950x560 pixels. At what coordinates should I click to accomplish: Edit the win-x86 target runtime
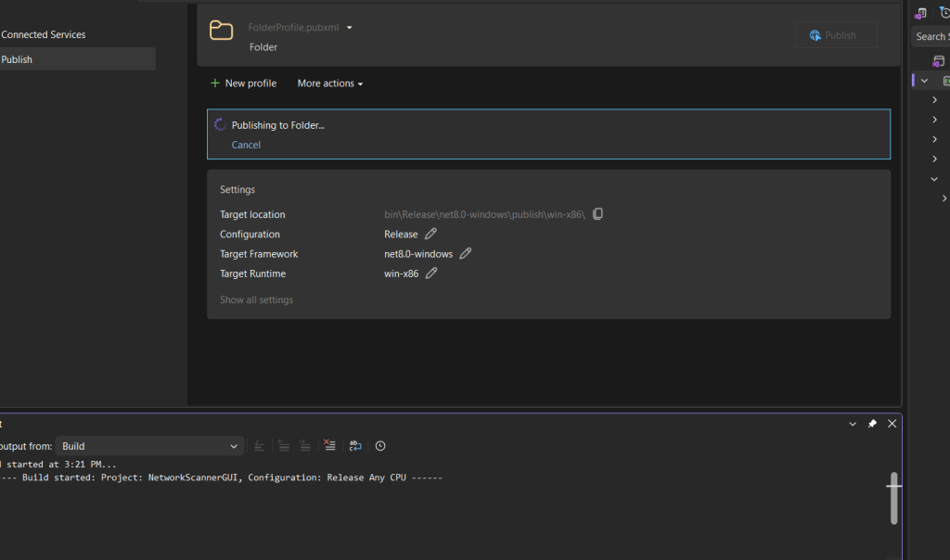click(x=431, y=274)
